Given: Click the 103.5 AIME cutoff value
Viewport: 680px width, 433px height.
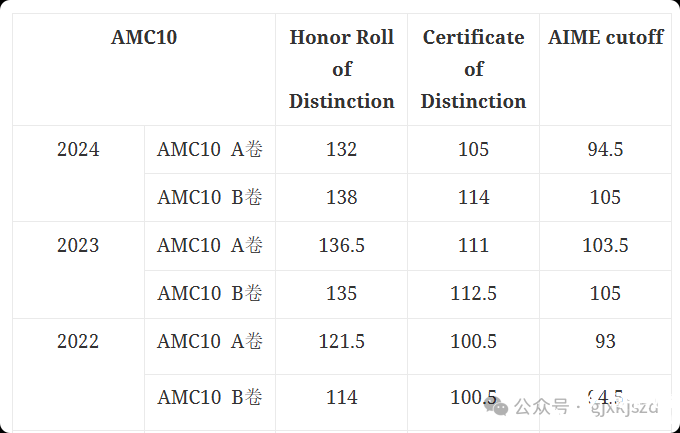Looking at the screenshot, I should [605, 246].
